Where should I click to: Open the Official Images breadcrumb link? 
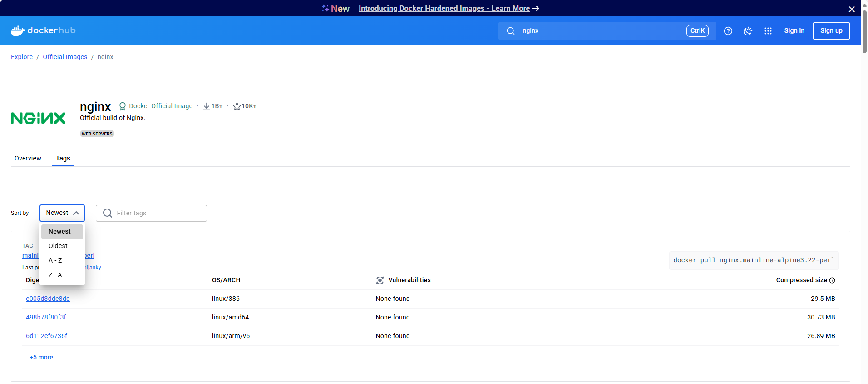(65, 57)
